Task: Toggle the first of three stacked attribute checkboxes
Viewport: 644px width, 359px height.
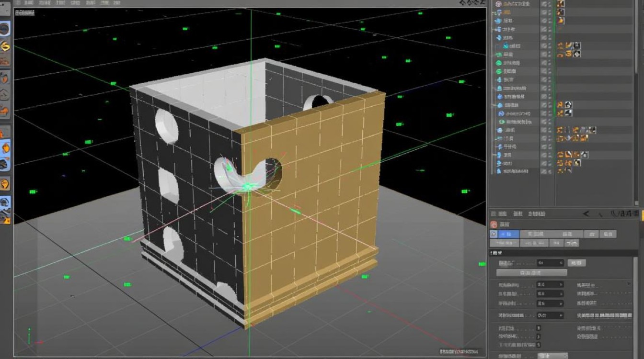Action: [x=539, y=328]
